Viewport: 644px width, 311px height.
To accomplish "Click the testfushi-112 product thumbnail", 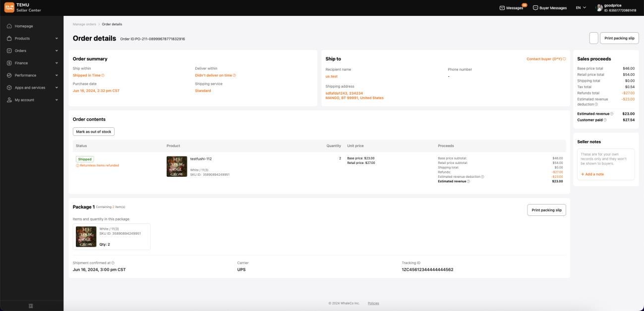I will coord(176,166).
